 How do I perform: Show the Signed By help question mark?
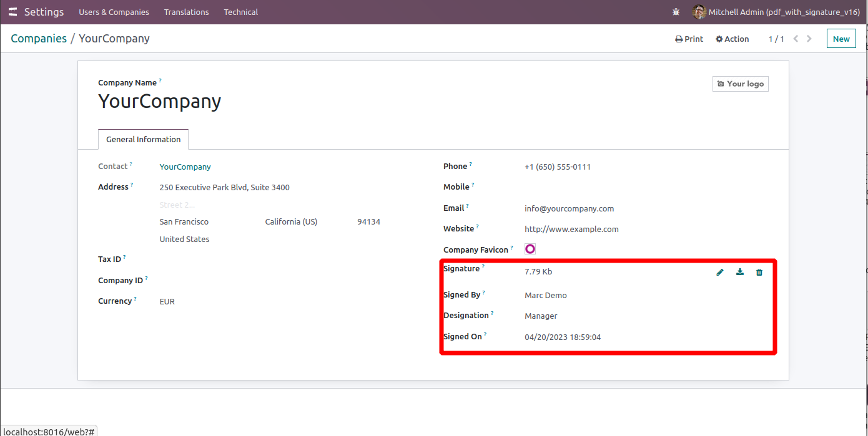click(483, 293)
